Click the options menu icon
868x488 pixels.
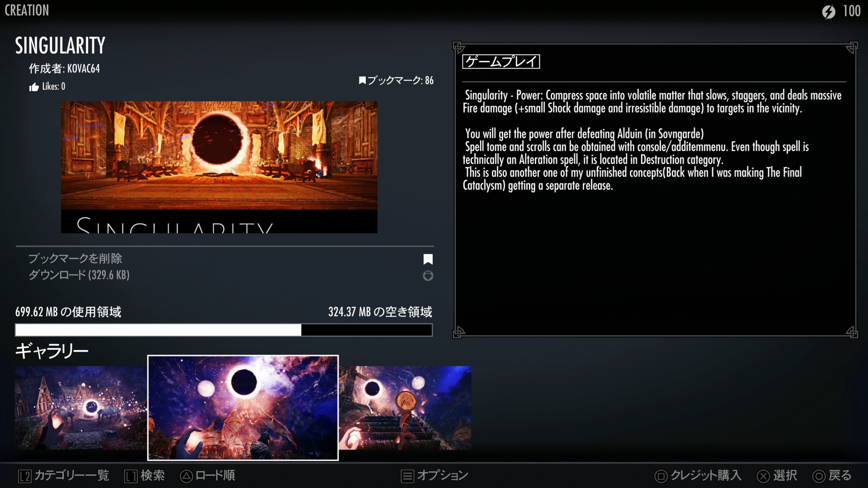click(x=407, y=476)
